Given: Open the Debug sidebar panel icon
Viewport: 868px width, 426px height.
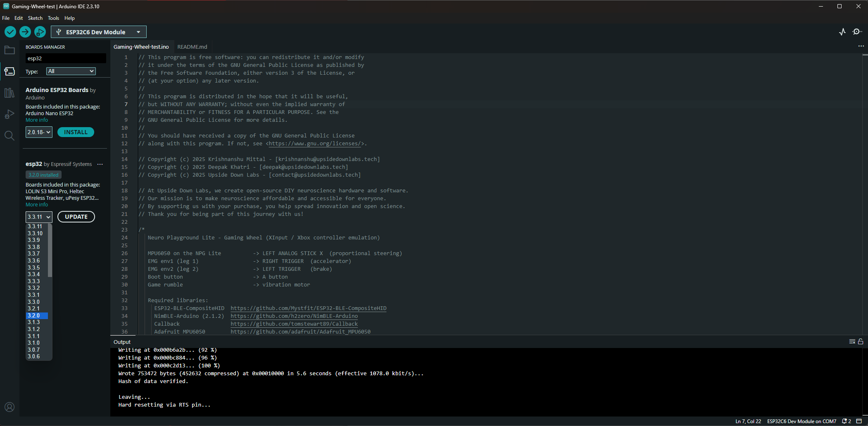Looking at the screenshot, I should (x=10, y=114).
